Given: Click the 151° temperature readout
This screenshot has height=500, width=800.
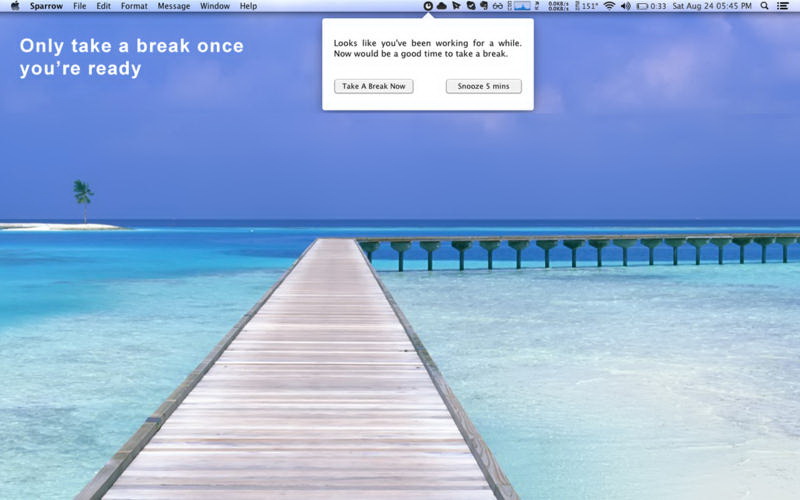Looking at the screenshot, I should coord(589,6).
